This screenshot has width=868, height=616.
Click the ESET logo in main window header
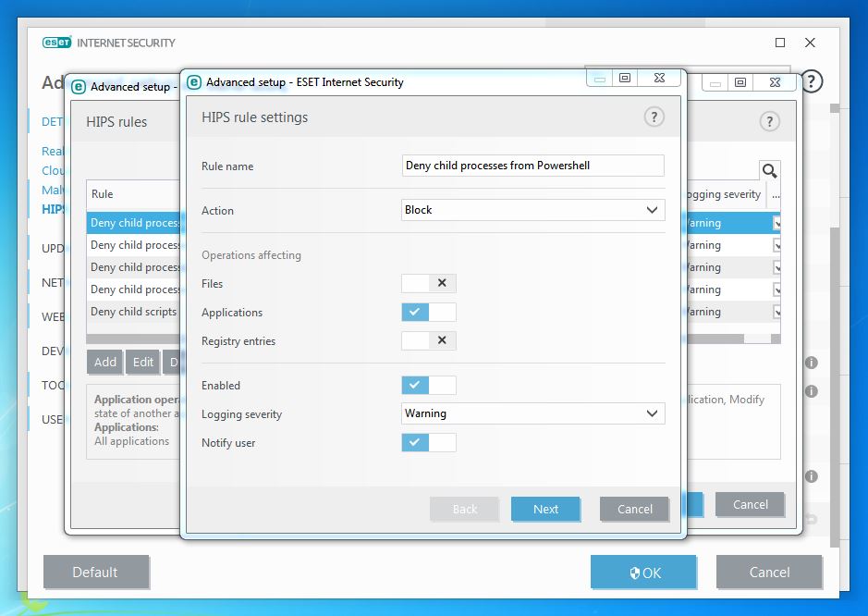pyautogui.click(x=56, y=43)
